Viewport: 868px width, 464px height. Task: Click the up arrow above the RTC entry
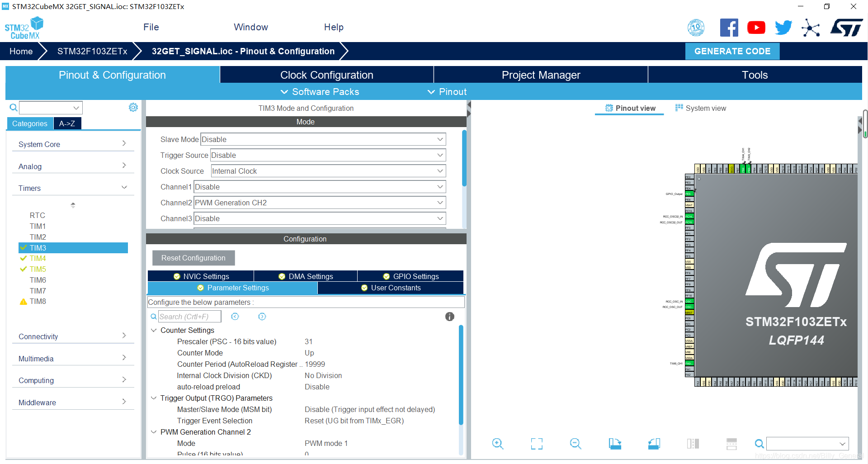coord(73,204)
